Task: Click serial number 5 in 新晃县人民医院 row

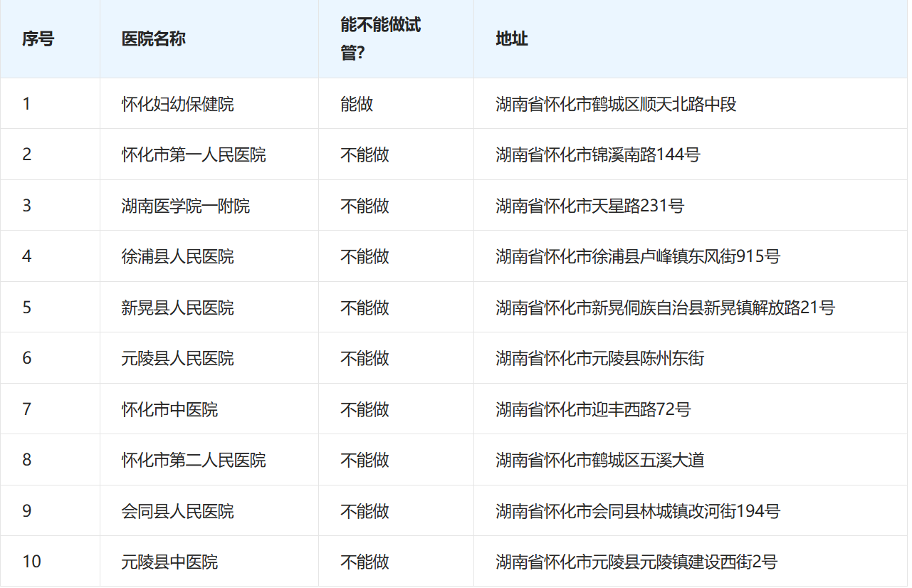Action: 27,308
